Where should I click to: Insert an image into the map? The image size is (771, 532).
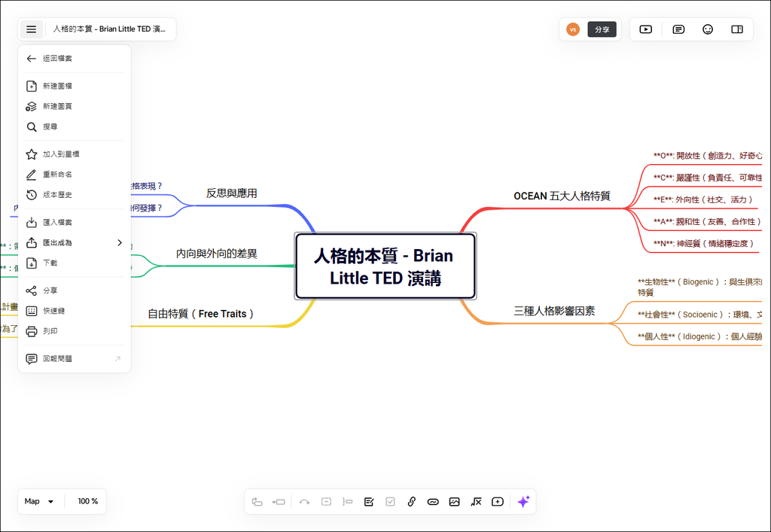click(x=454, y=502)
